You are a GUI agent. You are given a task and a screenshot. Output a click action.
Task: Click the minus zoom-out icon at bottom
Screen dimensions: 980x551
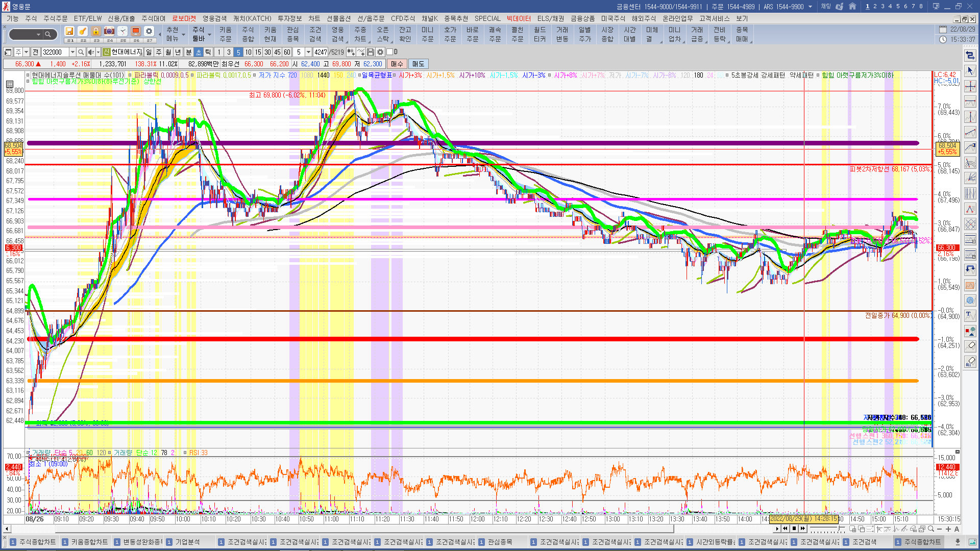tap(940, 529)
